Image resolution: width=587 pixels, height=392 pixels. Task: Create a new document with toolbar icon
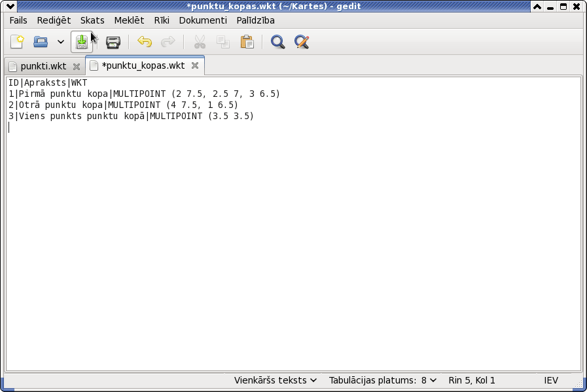click(x=17, y=42)
